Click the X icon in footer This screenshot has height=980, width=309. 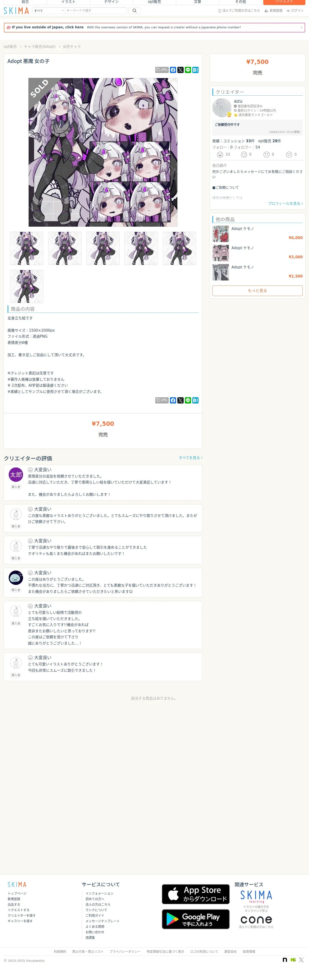[301, 960]
